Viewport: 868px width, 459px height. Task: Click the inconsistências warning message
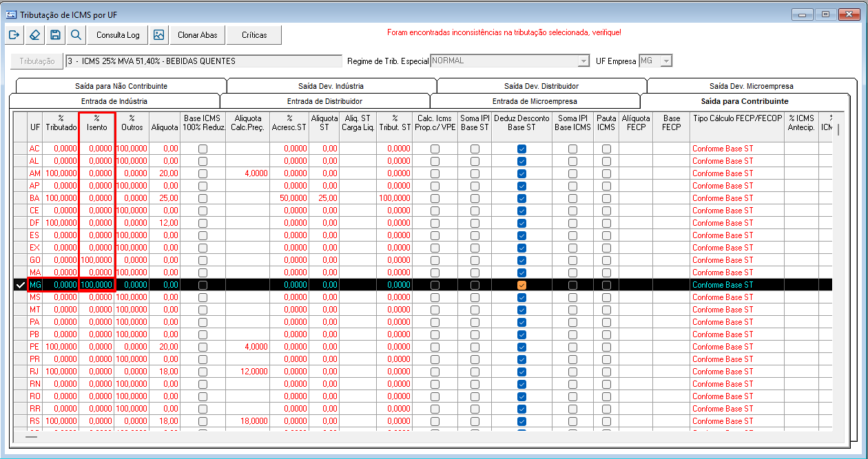[x=504, y=32]
